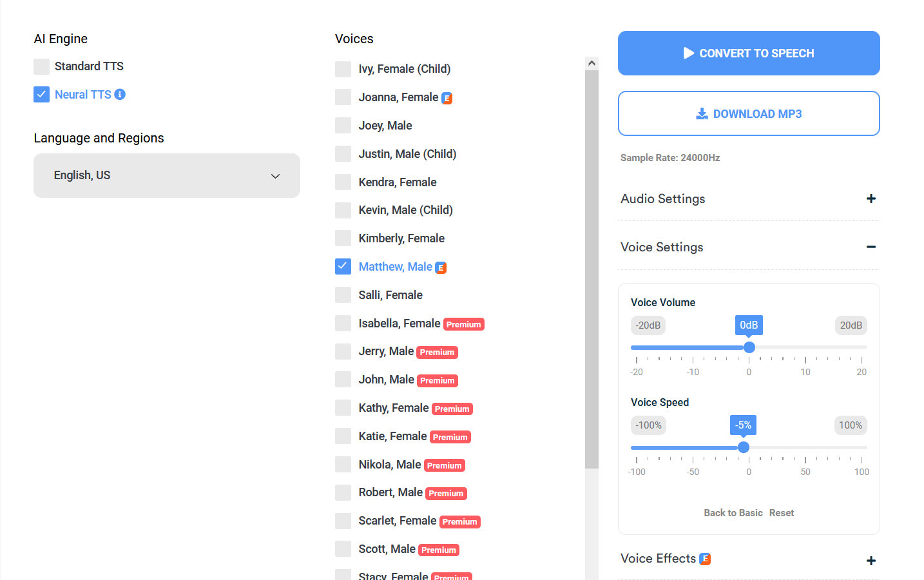The height and width of the screenshot is (580, 924).
Task: Expand the Audio Settings section
Action: pyautogui.click(x=871, y=198)
